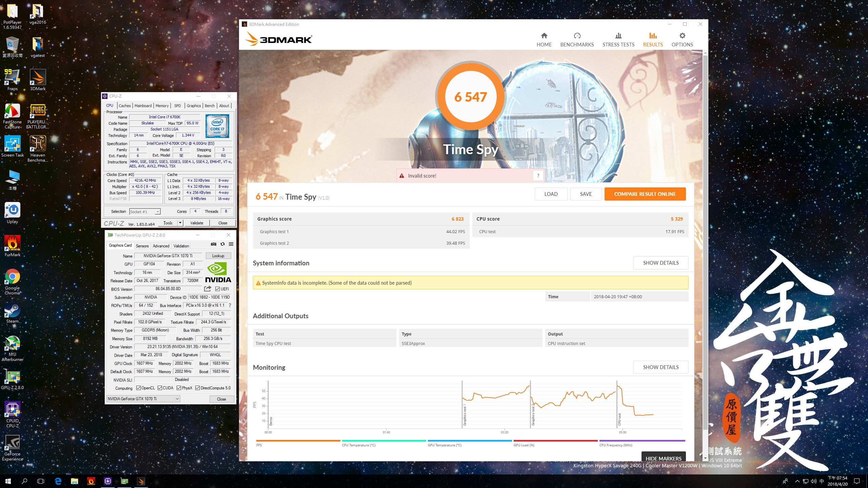Switch to the Mainboard tab in CPU-Z
This screenshot has height=488, width=868.
pos(143,106)
